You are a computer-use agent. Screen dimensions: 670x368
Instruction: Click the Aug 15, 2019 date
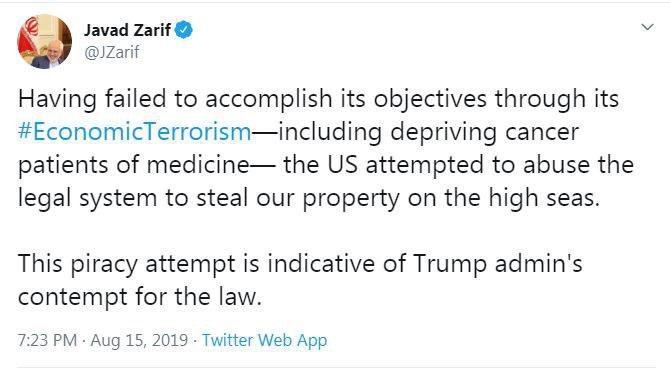(x=139, y=341)
